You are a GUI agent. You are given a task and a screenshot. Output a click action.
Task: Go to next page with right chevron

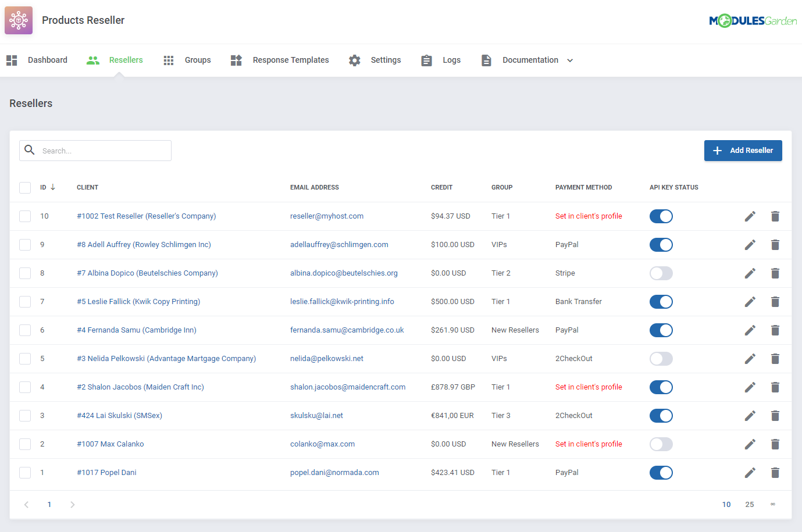(x=73, y=505)
